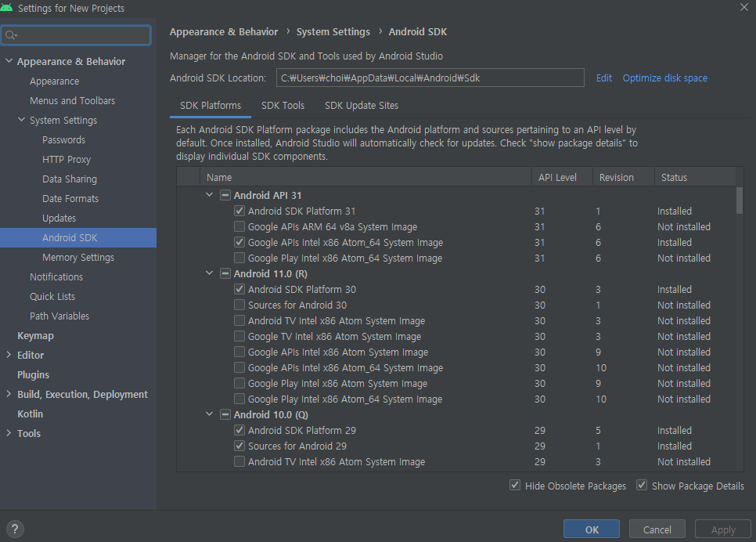This screenshot has width=756, height=542.
Task: Open Keymap settings
Action: [35, 335]
